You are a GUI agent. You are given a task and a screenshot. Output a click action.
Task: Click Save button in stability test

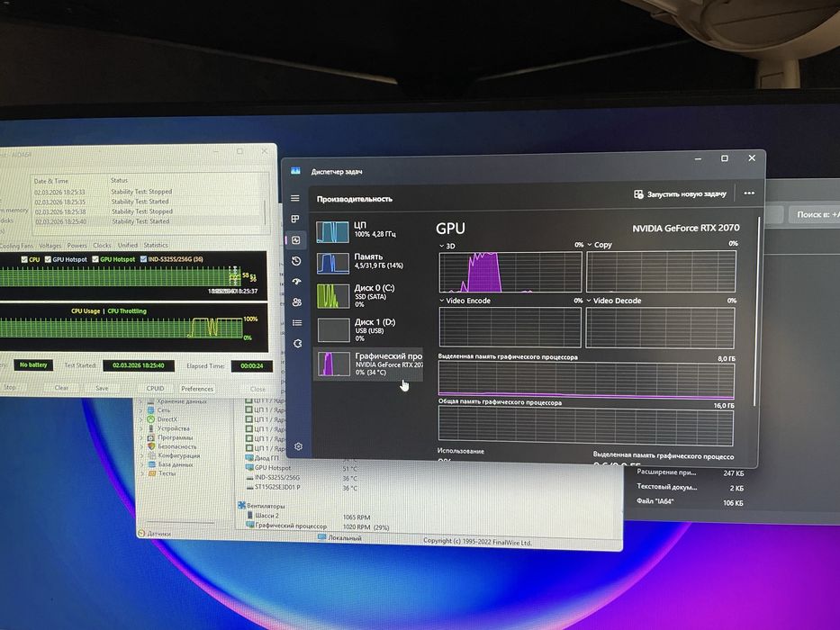(102, 388)
